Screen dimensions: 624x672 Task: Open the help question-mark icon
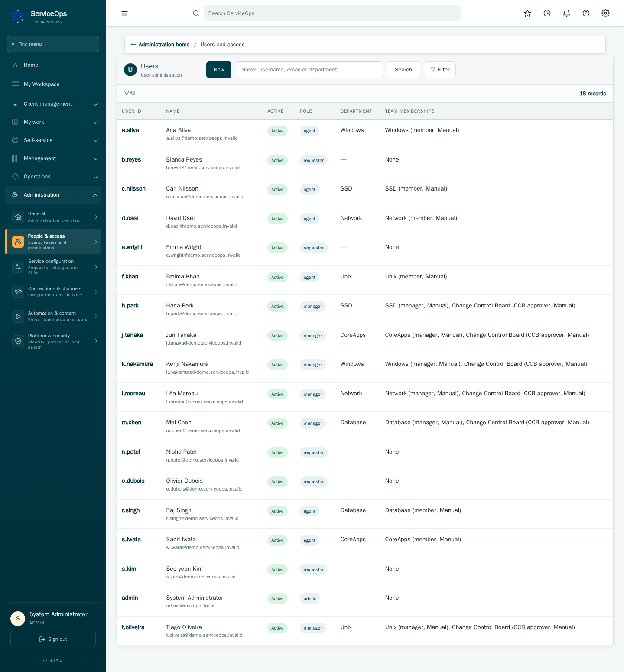[x=586, y=13]
